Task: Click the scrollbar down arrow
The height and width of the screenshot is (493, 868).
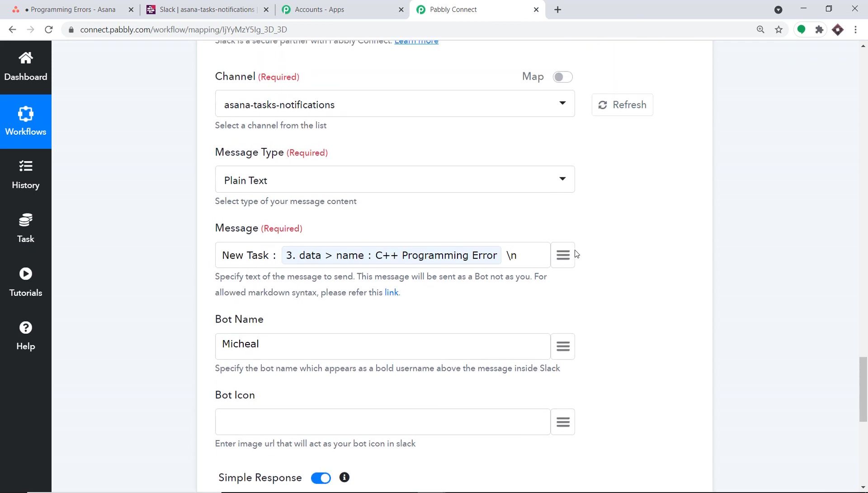Action: point(863,488)
